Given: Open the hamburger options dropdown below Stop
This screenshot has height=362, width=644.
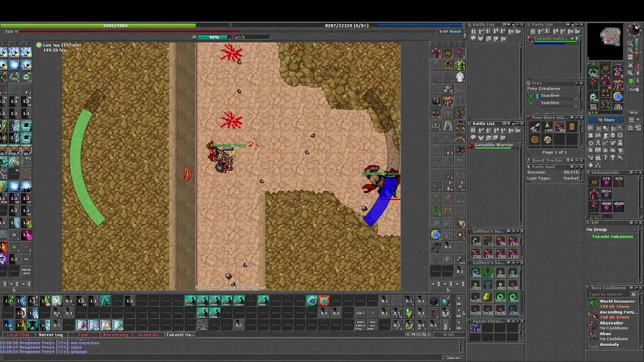Looking at the screenshot, I should tap(634, 120).
